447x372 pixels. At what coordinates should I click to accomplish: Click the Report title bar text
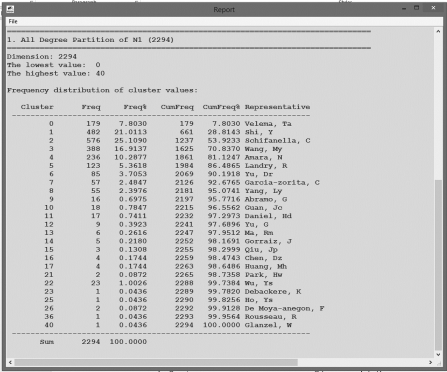(224, 10)
